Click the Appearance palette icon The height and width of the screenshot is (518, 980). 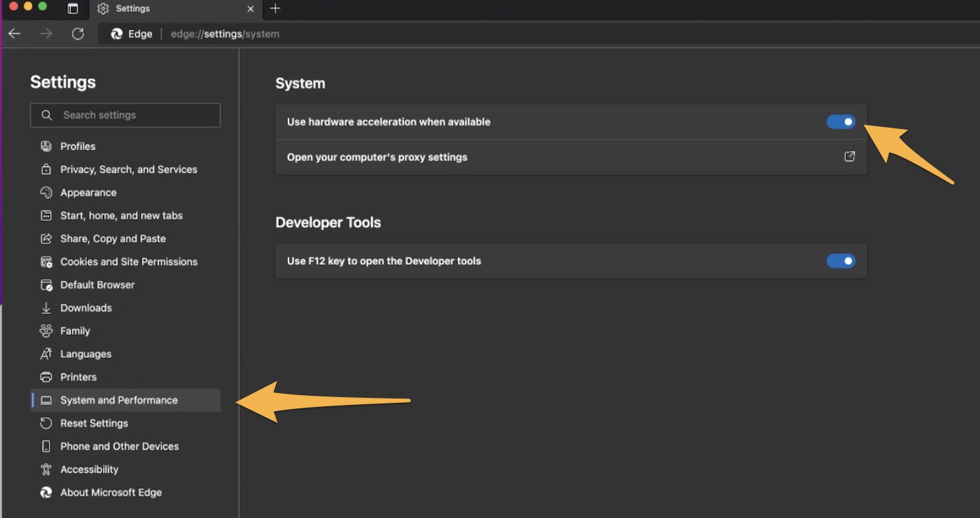click(x=47, y=192)
